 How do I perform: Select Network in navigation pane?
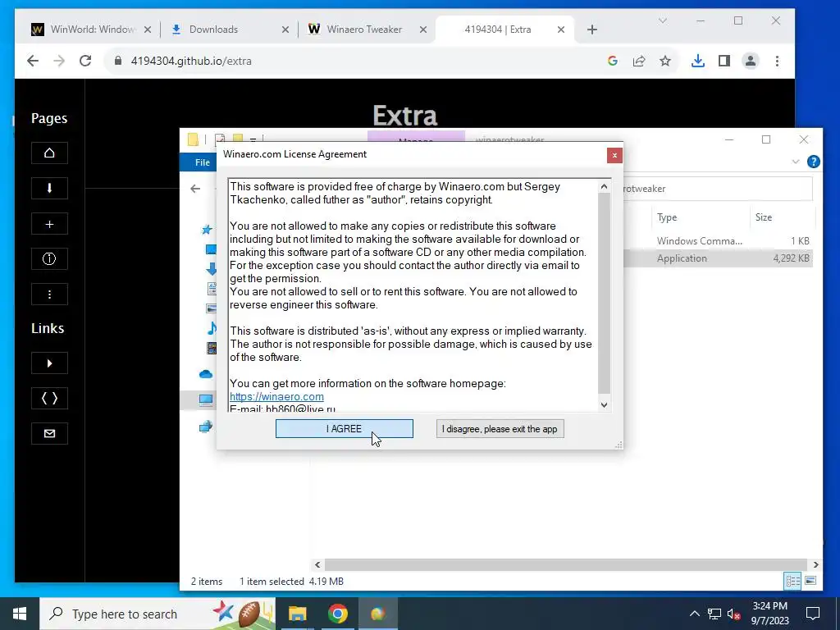pyautogui.click(x=206, y=427)
